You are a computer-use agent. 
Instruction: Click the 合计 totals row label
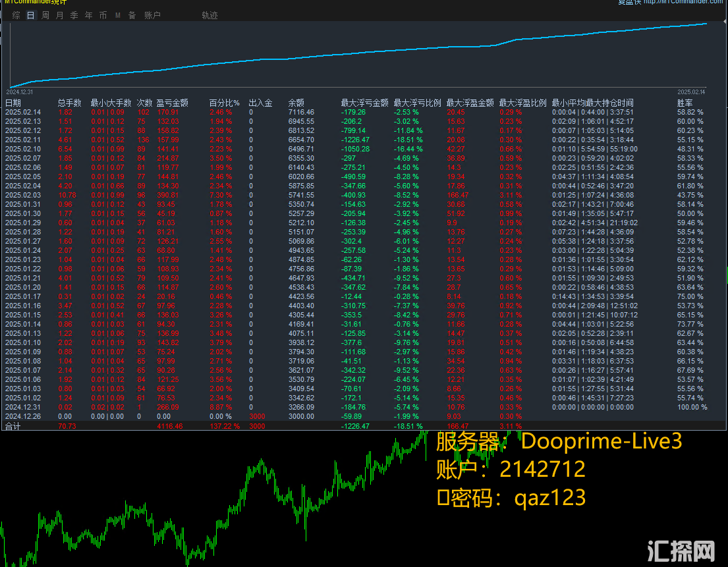pos(13,426)
